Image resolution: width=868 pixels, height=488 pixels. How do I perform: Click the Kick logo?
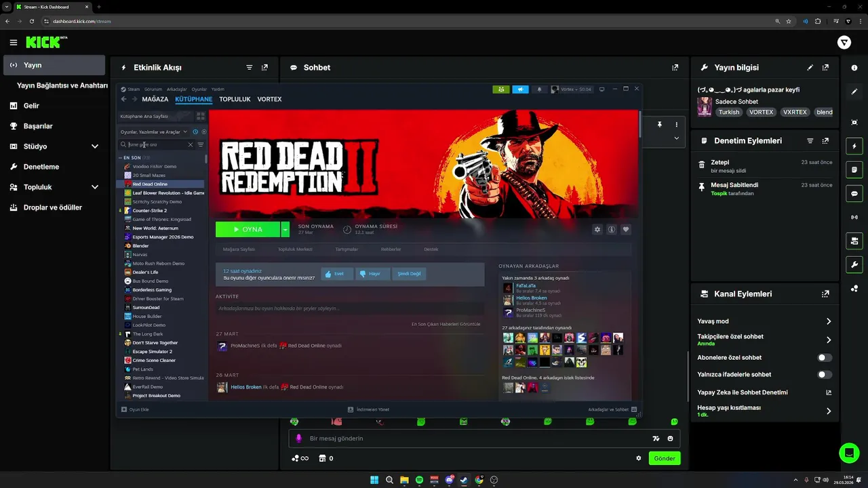pyautogui.click(x=46, y=43)
